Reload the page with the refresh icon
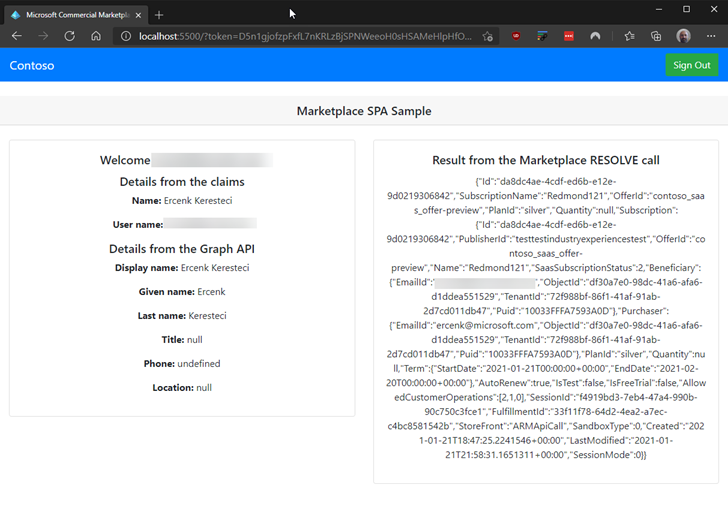The height and width of the screenshot is (509, 728). (70, 36)
